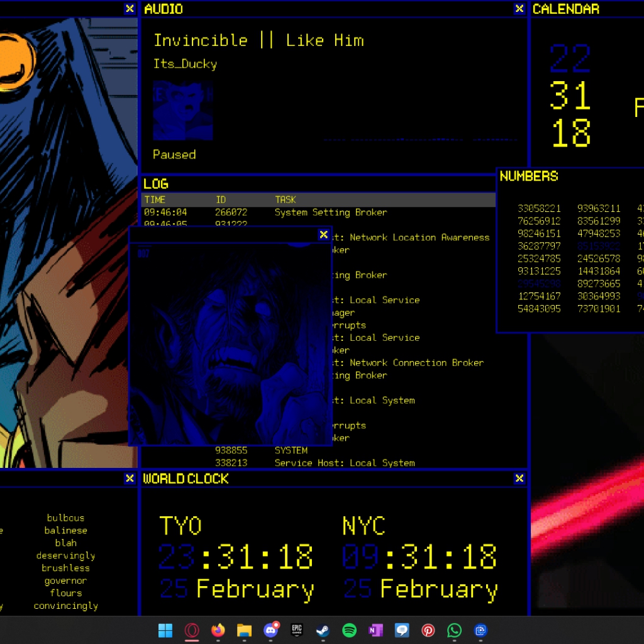Click the Paused playback status

point(174,155)
